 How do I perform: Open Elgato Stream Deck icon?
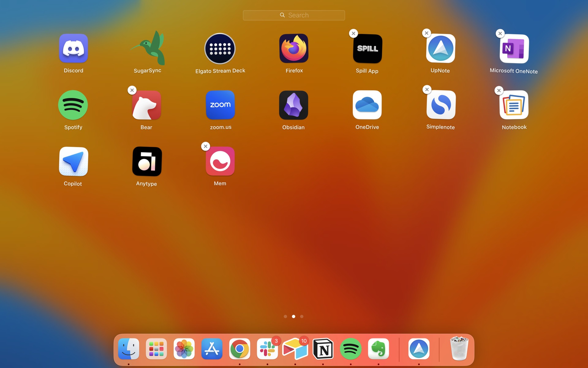220,48
